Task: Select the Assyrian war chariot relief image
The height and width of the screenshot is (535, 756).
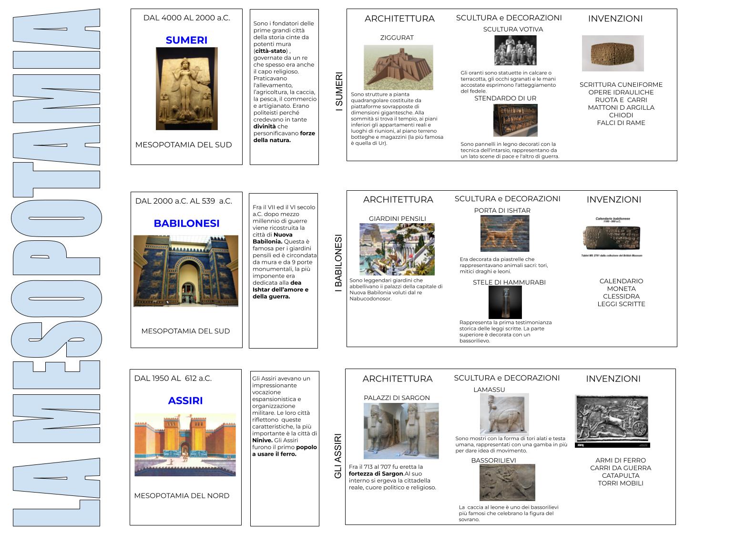Action: tap(612, 421)
